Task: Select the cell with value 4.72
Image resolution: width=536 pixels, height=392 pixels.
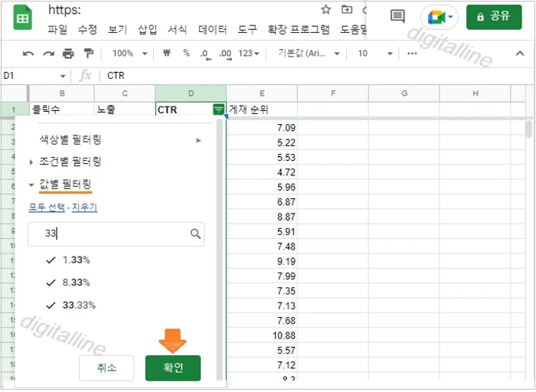Action: (262, 172)
